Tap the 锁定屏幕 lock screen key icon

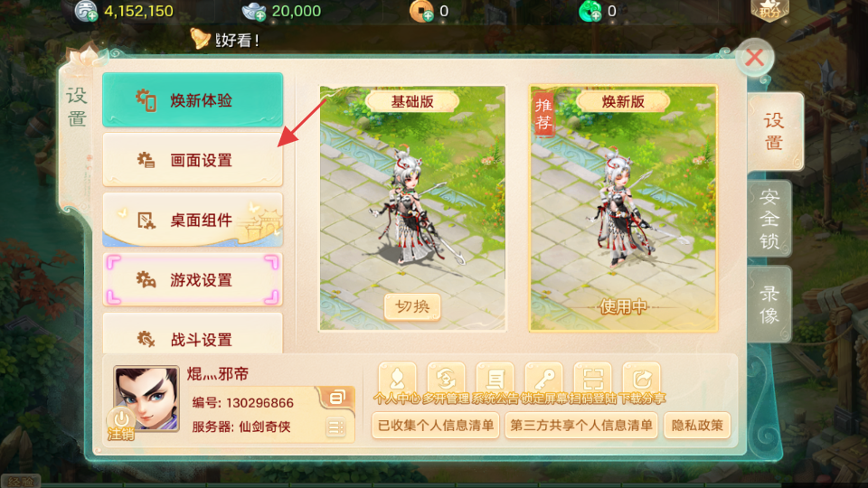tap(543, 380)
